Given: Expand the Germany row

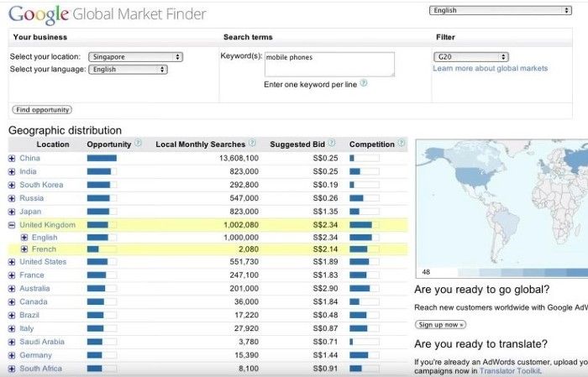Looking at the screenshot, I should click(x=12, y=355).
